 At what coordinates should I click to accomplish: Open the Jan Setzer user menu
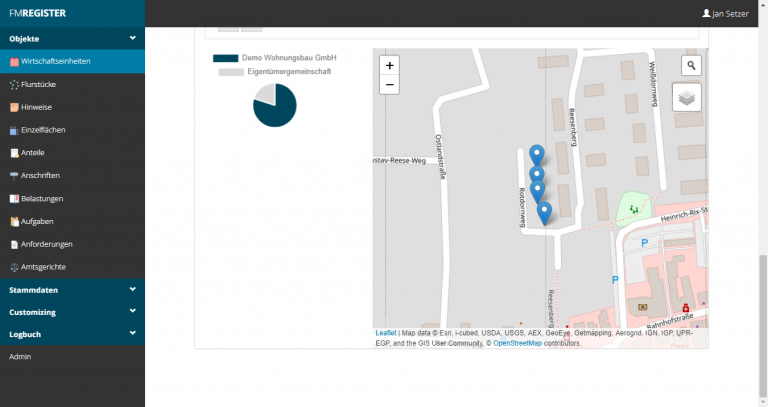coord(725,14)
